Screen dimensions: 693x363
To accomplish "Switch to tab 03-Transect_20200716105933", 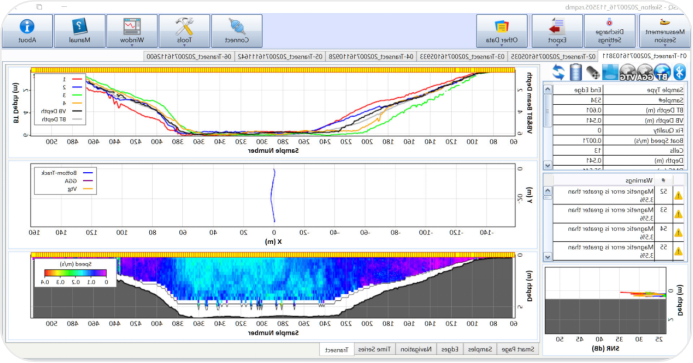I will click(x=462, y=56).
